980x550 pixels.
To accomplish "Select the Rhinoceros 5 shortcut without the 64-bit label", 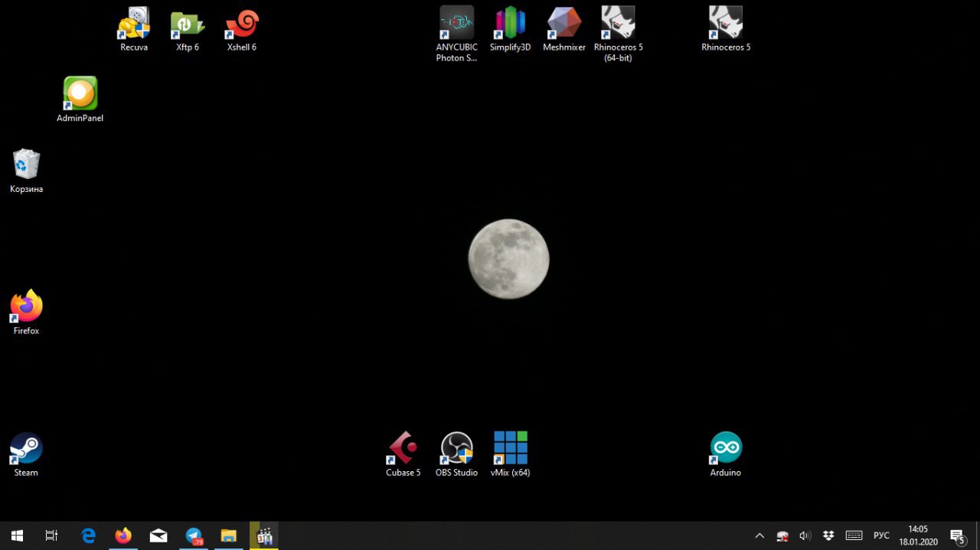I will [726, 30].
